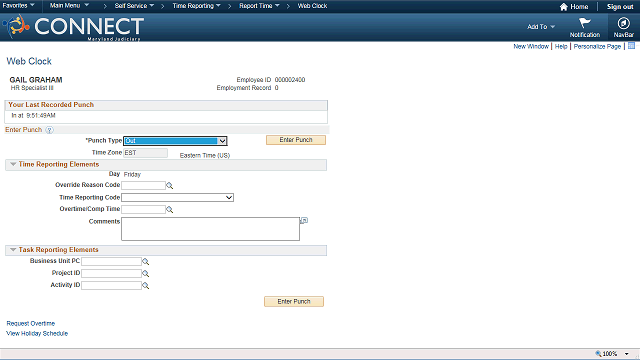The image size is (640, 360).
Task: Go Home via house icon
Action: [x=564, y=7]
